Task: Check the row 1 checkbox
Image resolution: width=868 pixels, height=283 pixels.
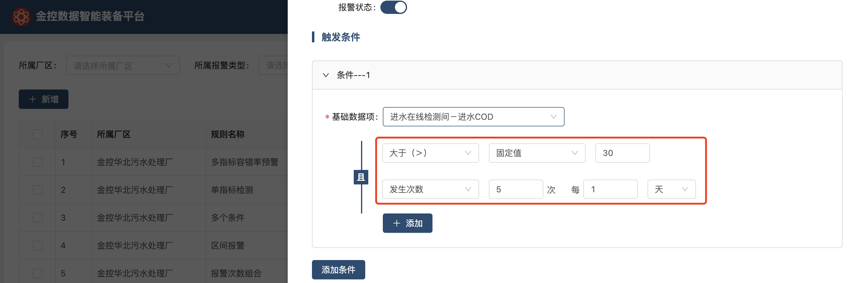Action: pyautogui.click(x=37, y=162)
